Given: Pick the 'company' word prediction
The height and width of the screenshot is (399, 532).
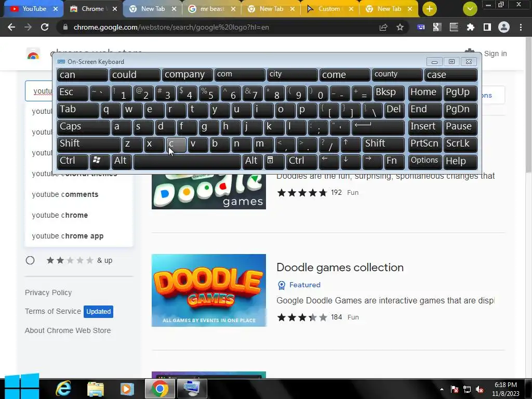Looking at the screenshot, I should [187, 75].
